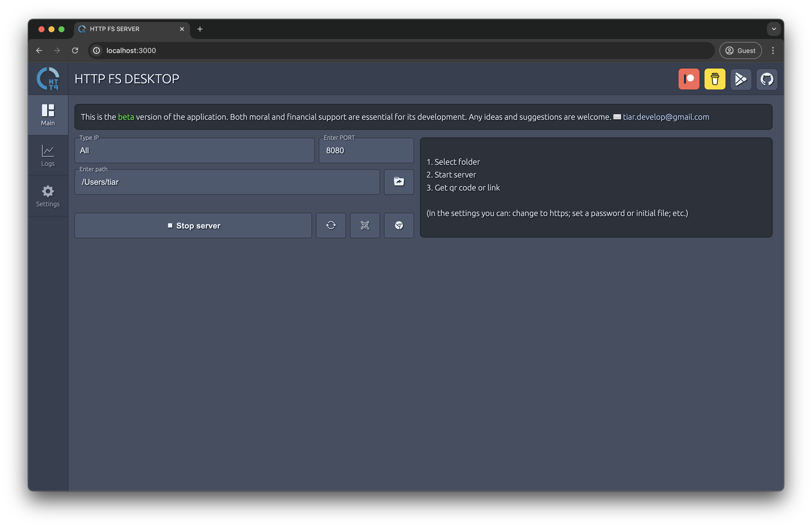Click the localhost:3000 address bar
This screenshot has height=528, width=812.
click(401, 50)
